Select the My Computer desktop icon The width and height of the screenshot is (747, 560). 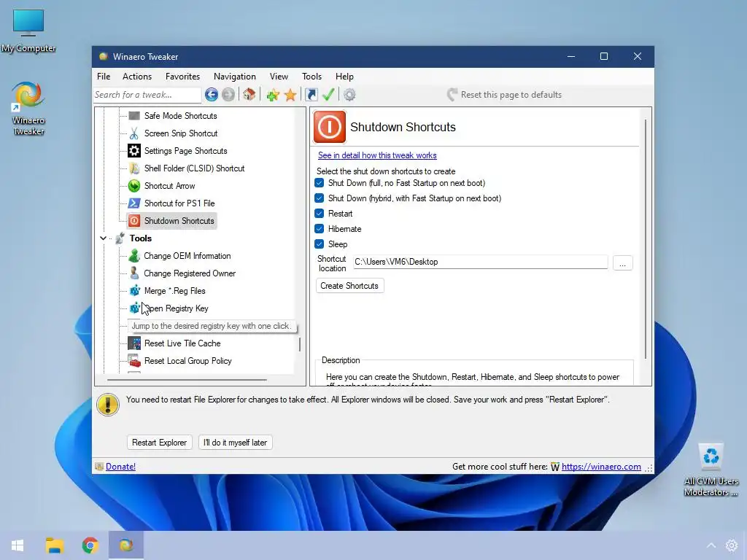(x=28, y=31)
